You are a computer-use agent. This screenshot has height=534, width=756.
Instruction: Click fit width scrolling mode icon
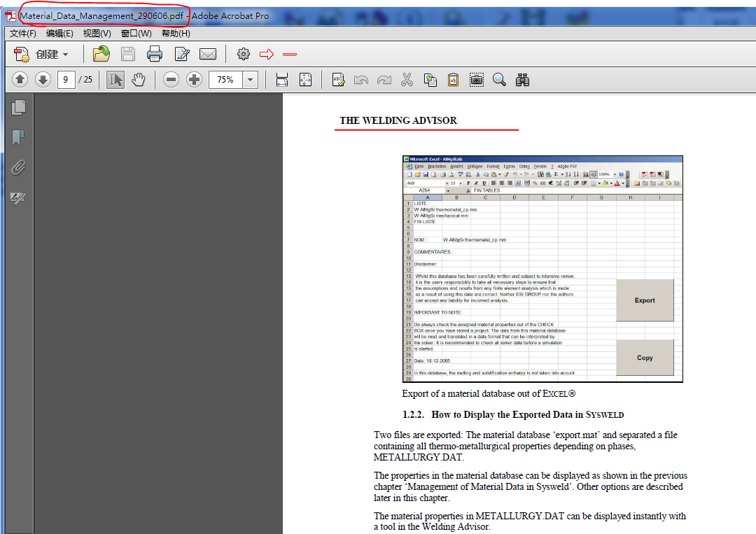pos(282,80)
